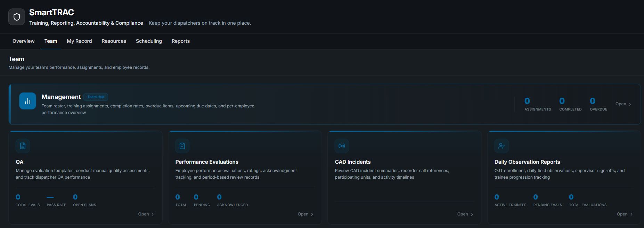
Task: Click the COMPLETED count in Management
Action: [570, 104]
